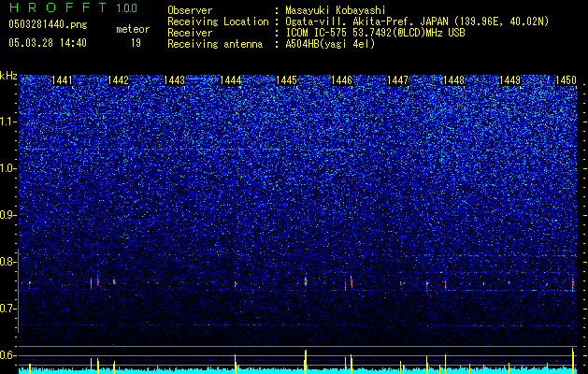This screenshot has height=374, width=588.
Task: Click the 1442 time marker
Action: point(118,80)
